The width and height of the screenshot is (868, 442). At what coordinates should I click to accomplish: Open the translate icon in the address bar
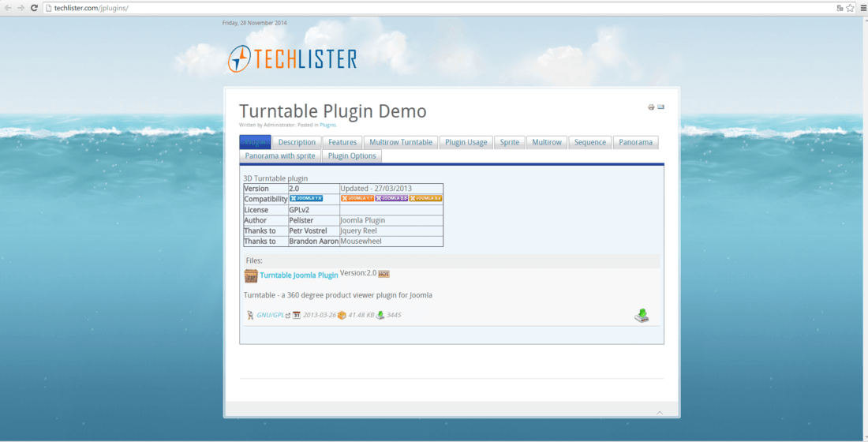pos(840,8)
